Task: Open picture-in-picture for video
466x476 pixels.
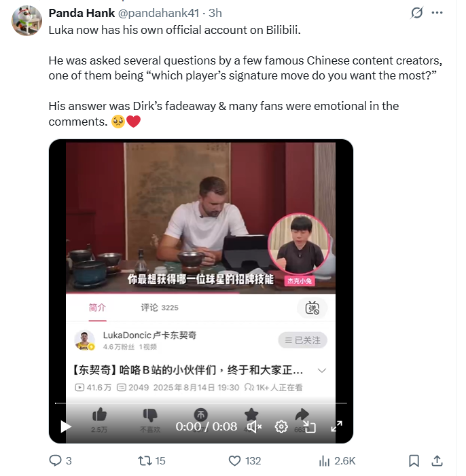Action: (310, 427)
